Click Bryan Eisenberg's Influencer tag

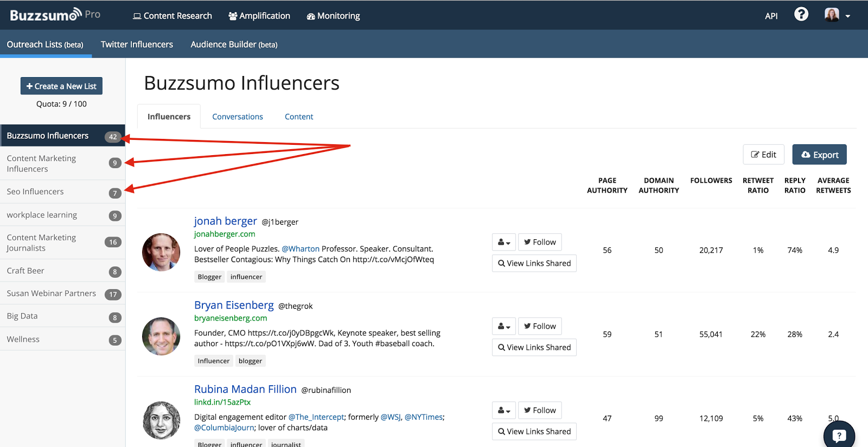214,361
